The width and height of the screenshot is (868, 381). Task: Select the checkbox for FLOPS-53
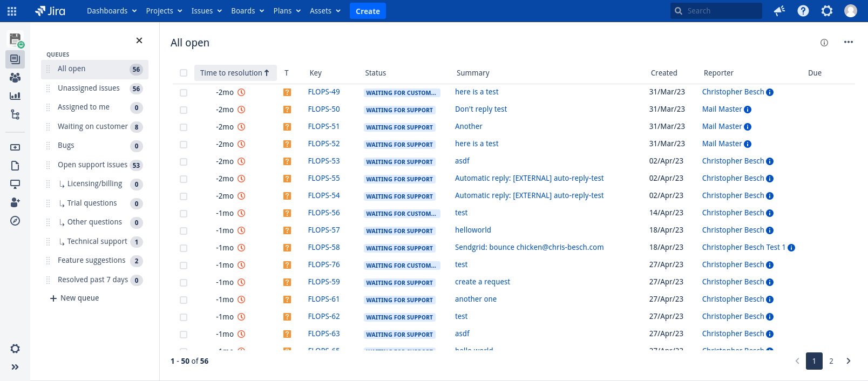pos(184,162)
